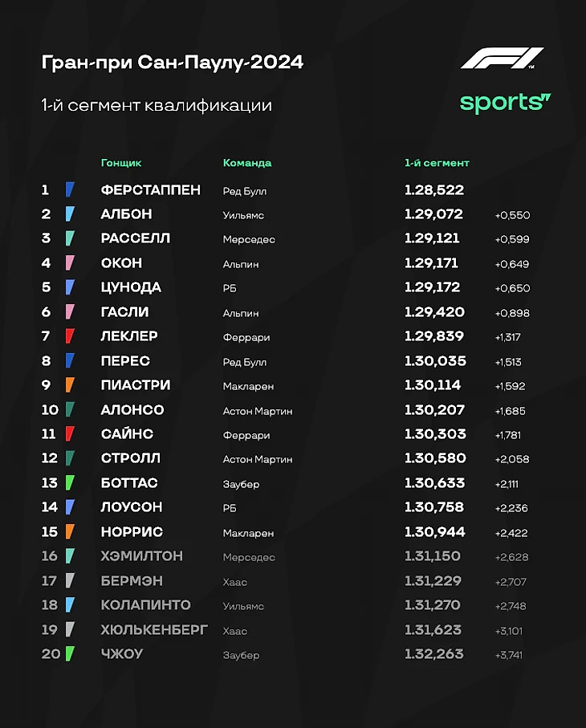Click Zhou's gap value +3,741
586x728 pixels.
[x=508, y=655]
